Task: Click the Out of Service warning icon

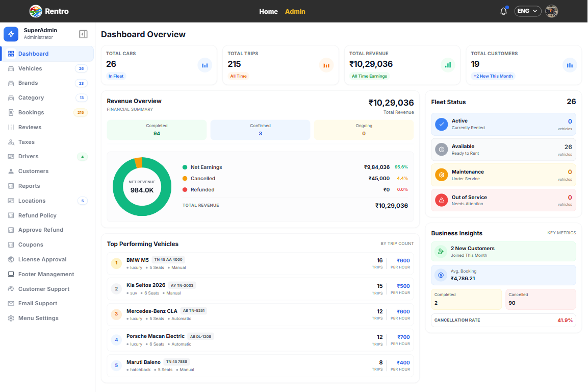Action: (441, 200)
